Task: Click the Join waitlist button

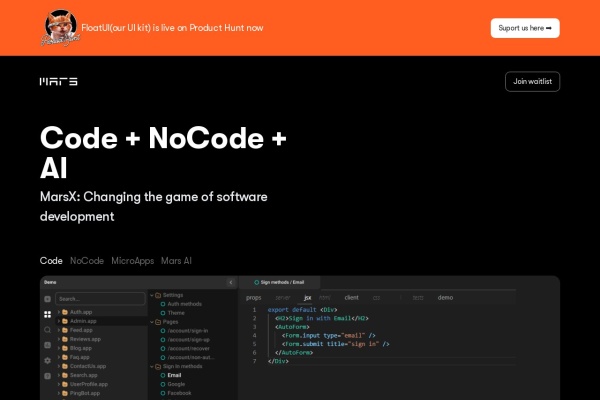Action: click(532, 82)
